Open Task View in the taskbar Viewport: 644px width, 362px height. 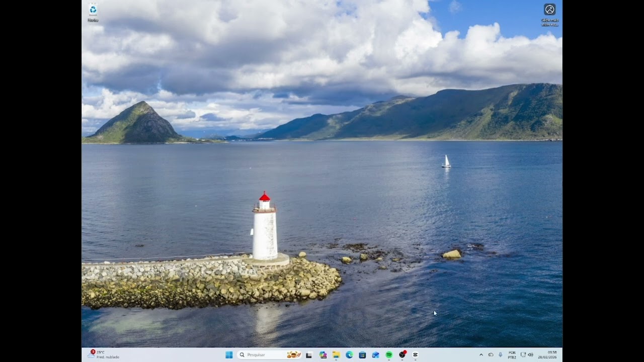tap(309, 354)
